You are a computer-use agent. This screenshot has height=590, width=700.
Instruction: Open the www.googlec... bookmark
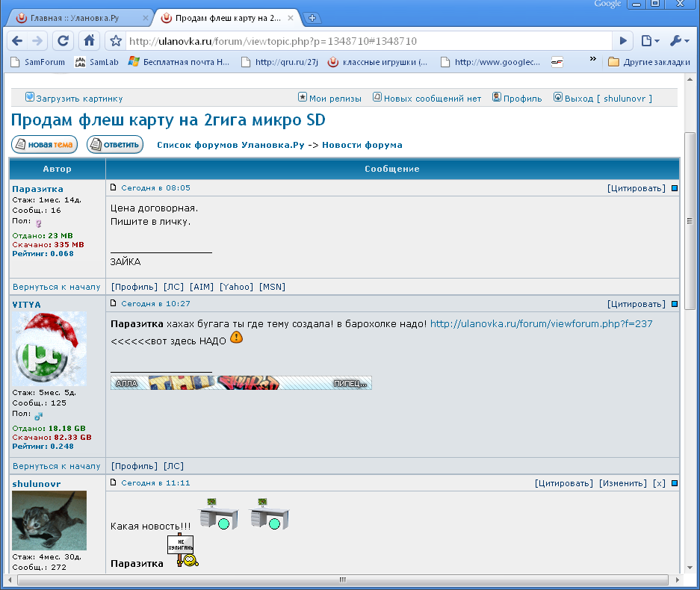(x=490, y=62)
